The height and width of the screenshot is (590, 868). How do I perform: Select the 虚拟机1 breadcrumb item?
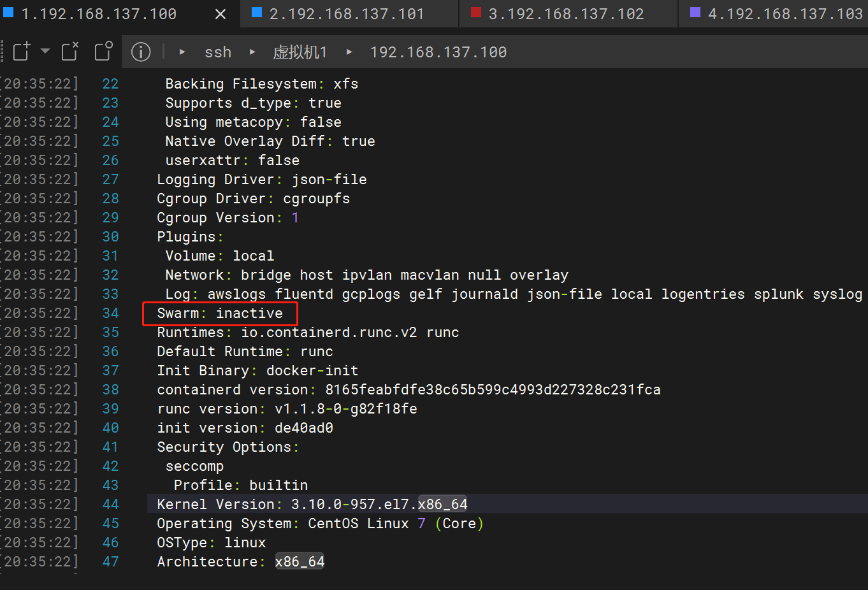tap(300, 52)
